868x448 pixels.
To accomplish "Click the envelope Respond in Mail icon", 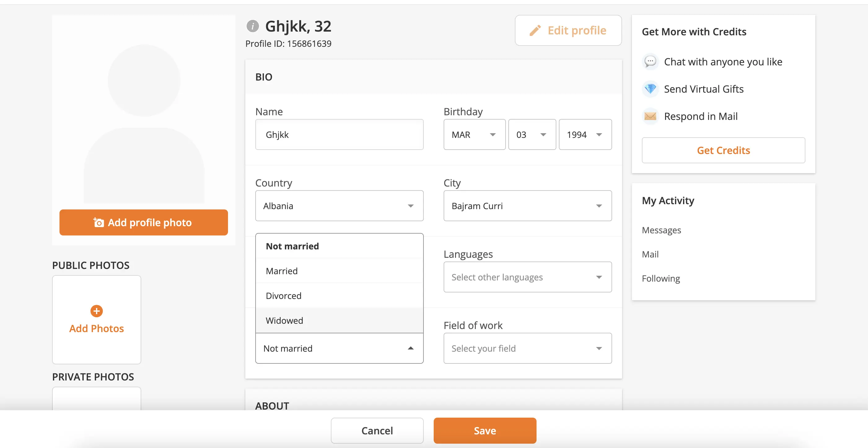I will click(650, 116).
